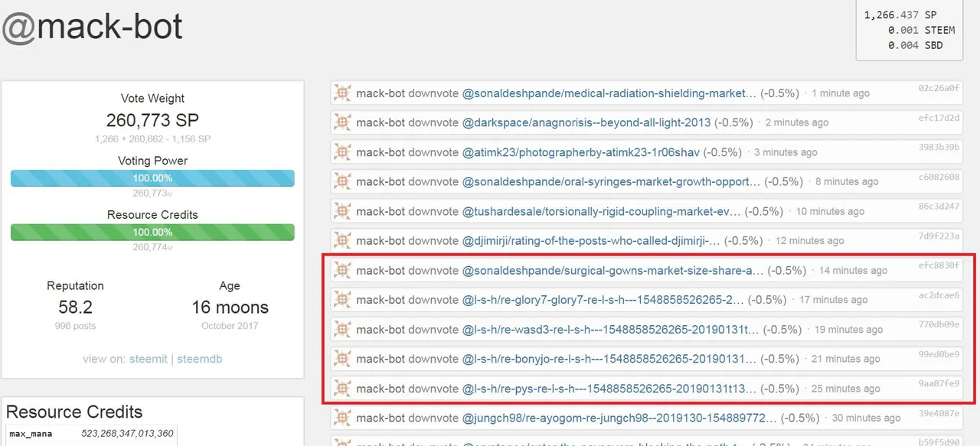Click transaction hash c6082608

point(939,177)
